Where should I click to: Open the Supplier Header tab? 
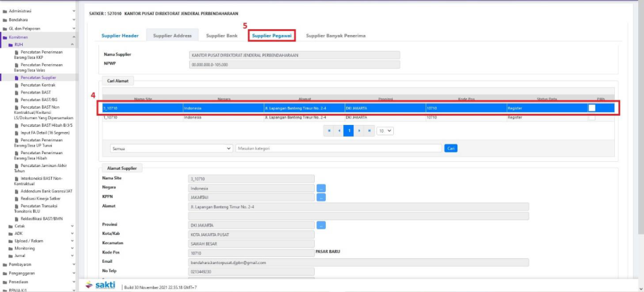click(x=120, y=36)
